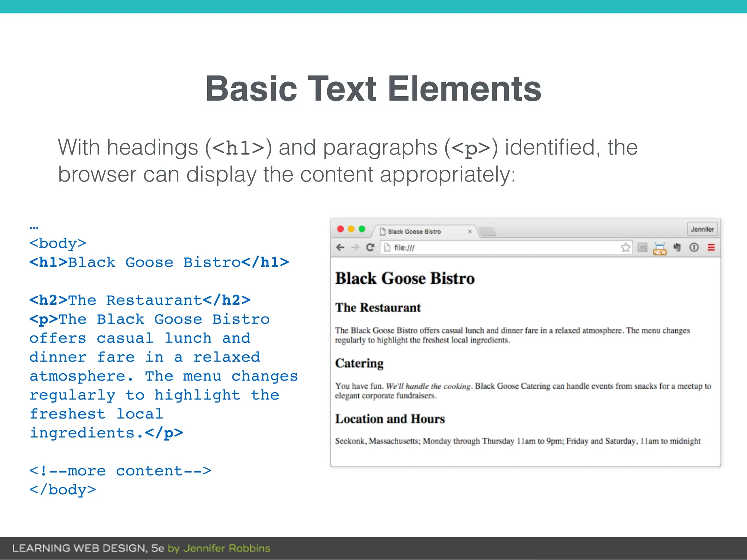
Task: Click the Jennifer profile button
Action: [x=702, y=229]
